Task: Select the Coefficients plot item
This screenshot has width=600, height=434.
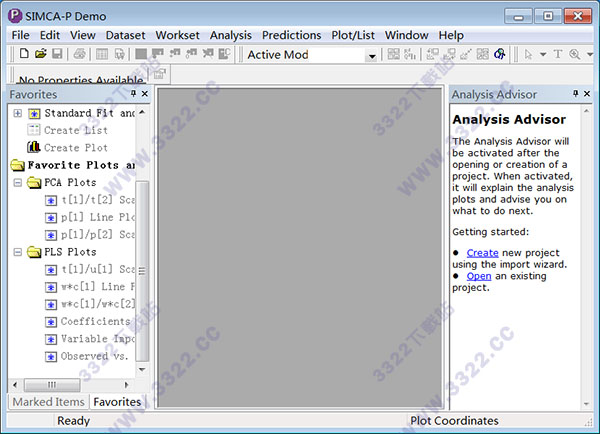Action: point(90,321)
